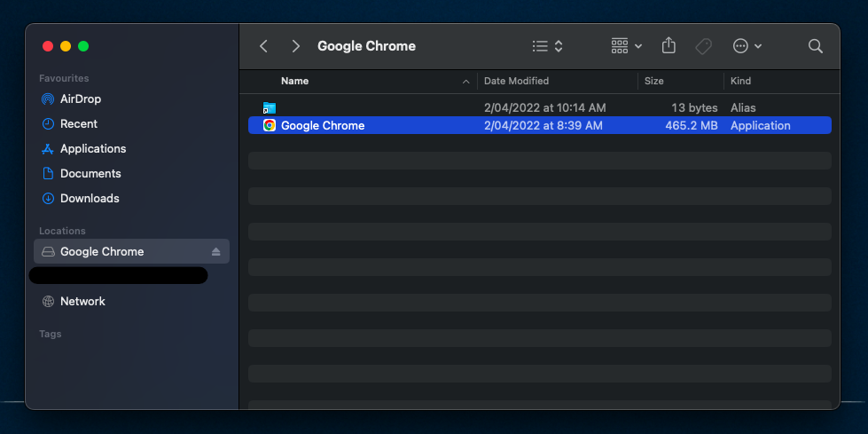
Task: Click the Tags section heading
Action: point(50,335)
